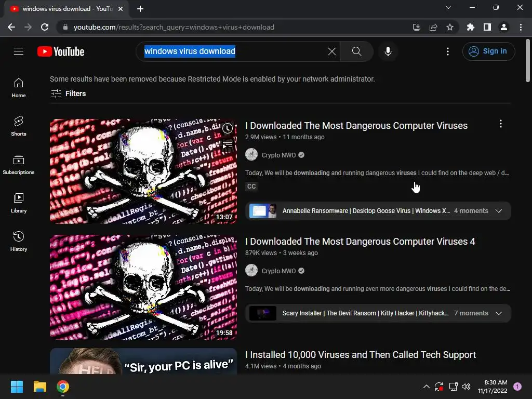Click the network tray icon
532x399 pixels.
coord(453,387)
